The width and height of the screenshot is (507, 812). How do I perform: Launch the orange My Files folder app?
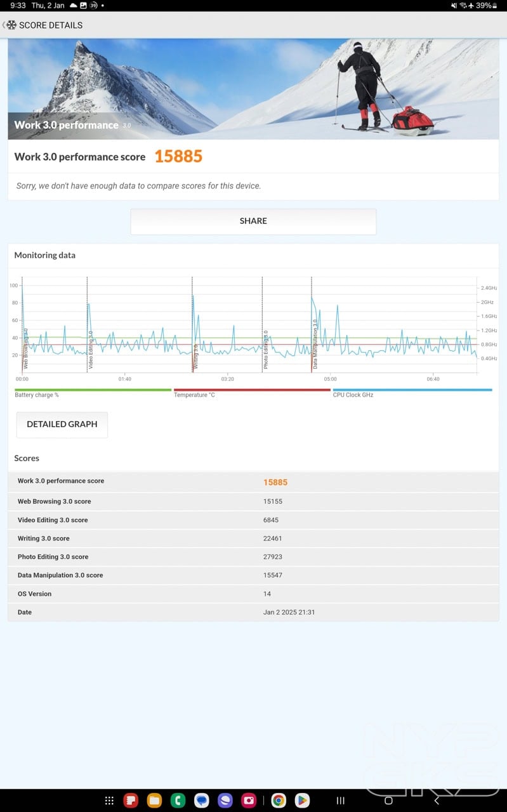(x=154, y=801)
